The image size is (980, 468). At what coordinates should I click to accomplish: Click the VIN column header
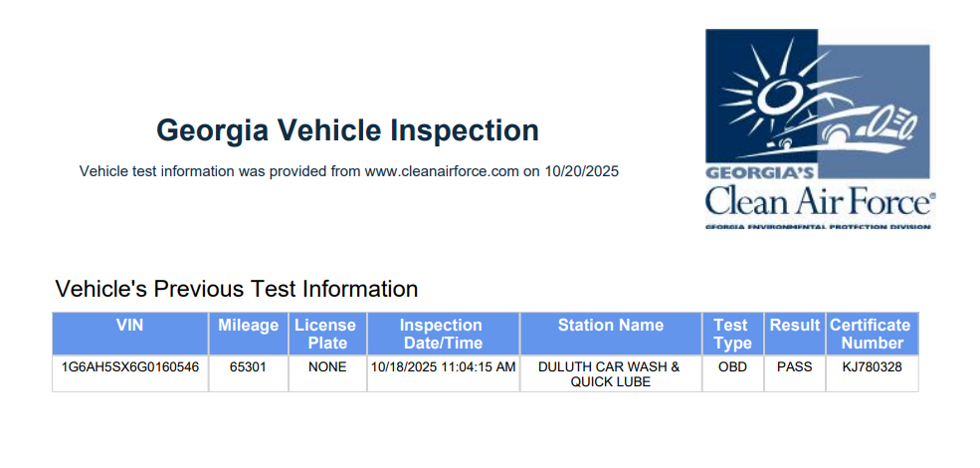(129, 326)
